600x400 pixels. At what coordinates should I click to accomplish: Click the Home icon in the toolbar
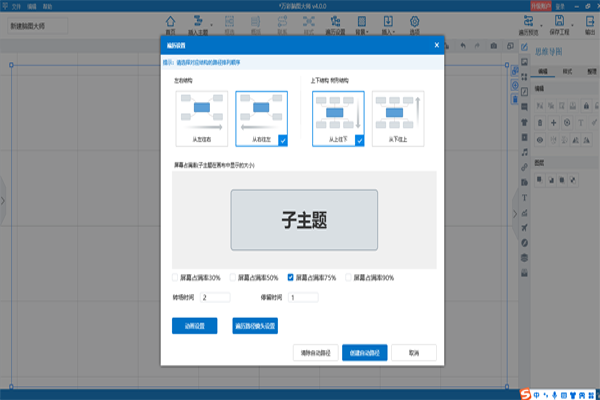[170, 23]
